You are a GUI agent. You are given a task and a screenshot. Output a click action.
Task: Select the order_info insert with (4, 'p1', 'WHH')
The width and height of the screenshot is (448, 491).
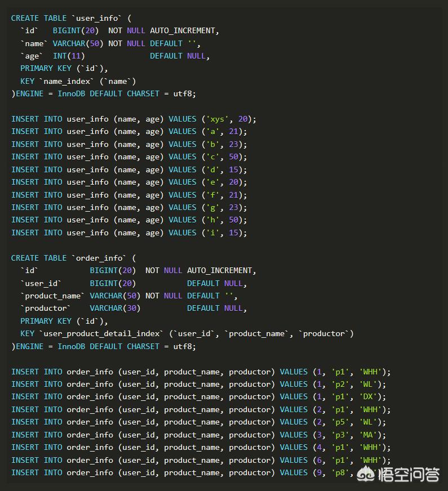201,448
